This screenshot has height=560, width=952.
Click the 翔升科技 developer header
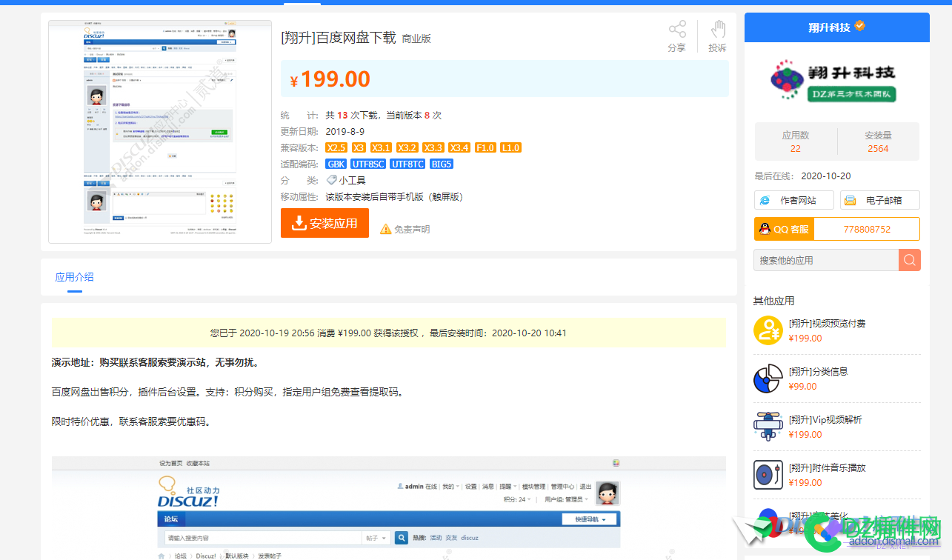(836, 27)
